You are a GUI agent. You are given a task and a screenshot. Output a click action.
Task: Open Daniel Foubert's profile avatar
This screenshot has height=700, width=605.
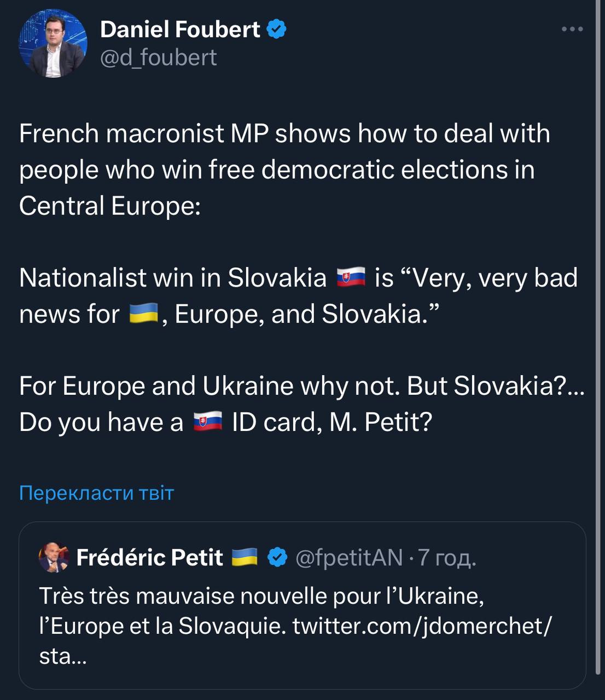tap(53, 43)
